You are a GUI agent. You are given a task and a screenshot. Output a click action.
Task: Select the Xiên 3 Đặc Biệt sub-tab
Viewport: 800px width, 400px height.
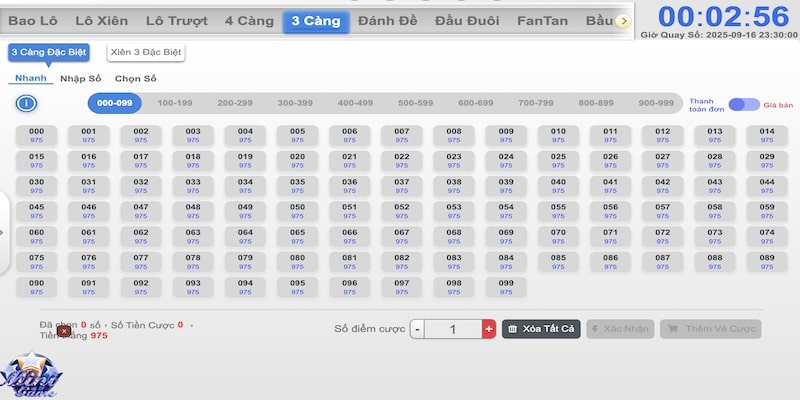(x=146, y=52)
